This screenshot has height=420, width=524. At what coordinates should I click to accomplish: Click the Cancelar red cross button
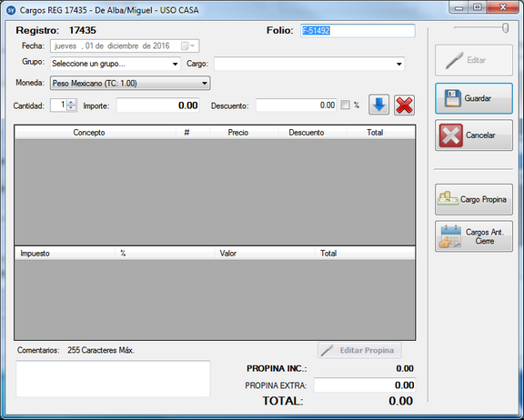point(474,135)
